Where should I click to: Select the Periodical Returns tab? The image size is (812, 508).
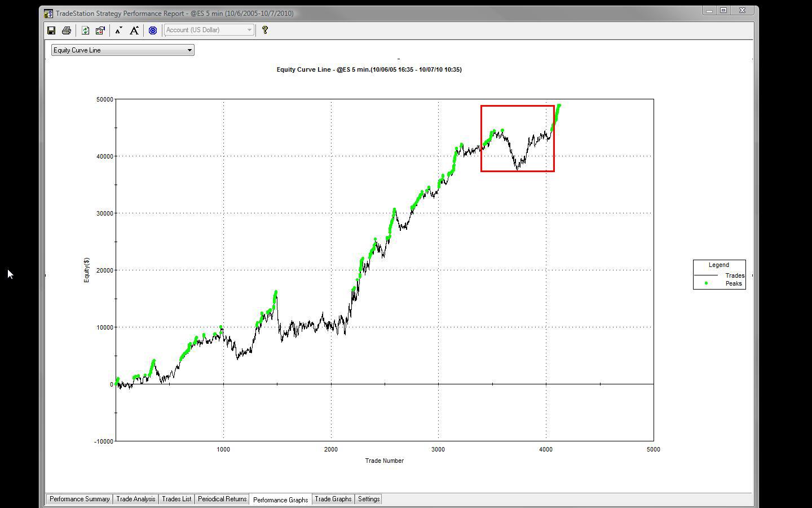pos(222,499)
